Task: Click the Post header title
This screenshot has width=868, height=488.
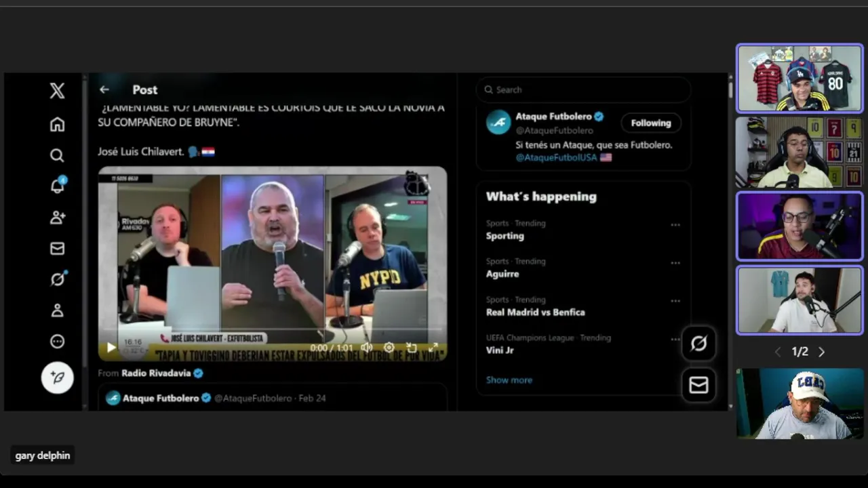Action: click(145, 89)
